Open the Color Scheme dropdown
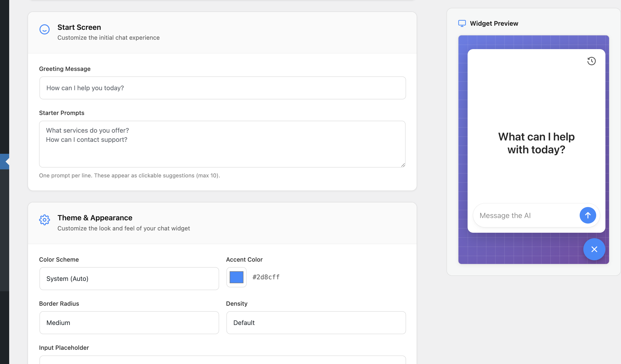621x364 pixels. tap(129, 279)
